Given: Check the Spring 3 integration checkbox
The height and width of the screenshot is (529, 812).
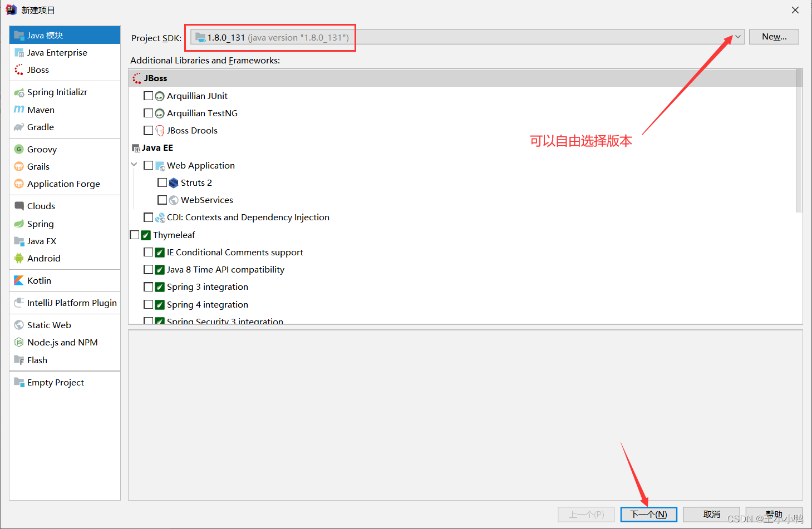Looking at the screenshot, I should tap(148, 287).
